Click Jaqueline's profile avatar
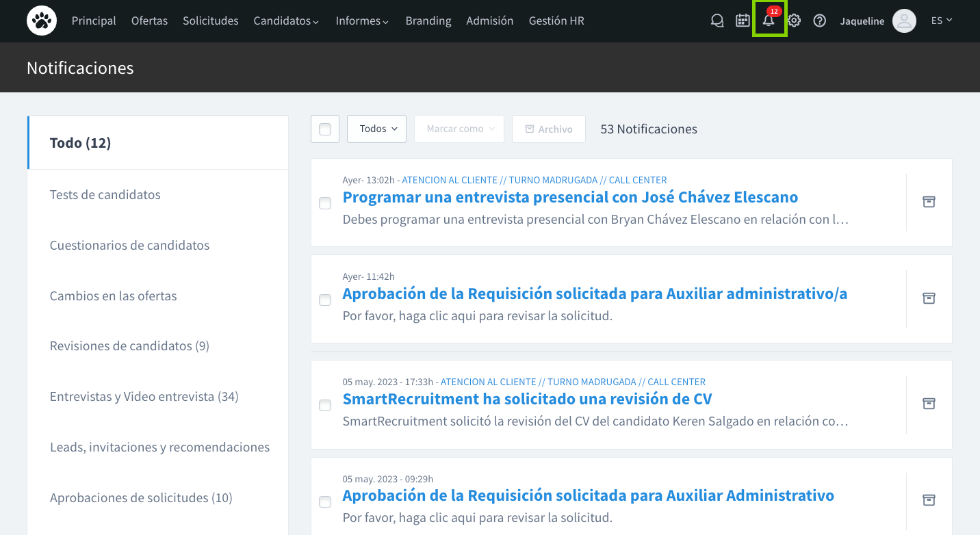This screenshot has height=535, width=980. click(x=904, y=21)
